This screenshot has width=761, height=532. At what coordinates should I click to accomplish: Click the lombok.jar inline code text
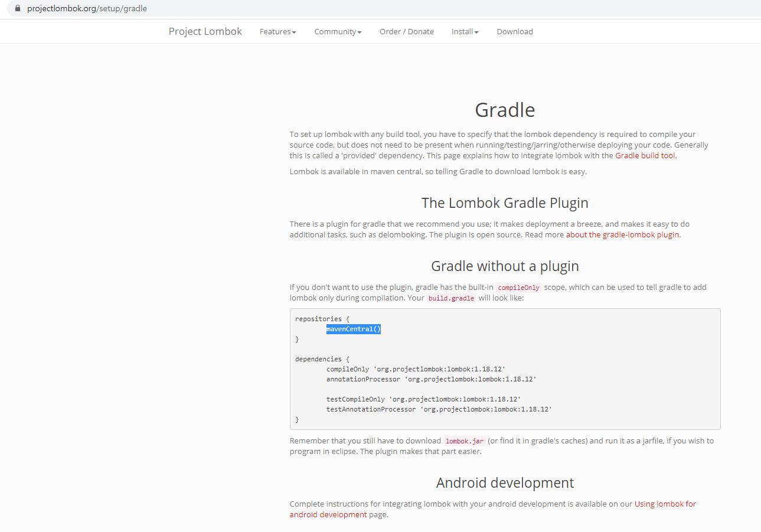point(464,441)
